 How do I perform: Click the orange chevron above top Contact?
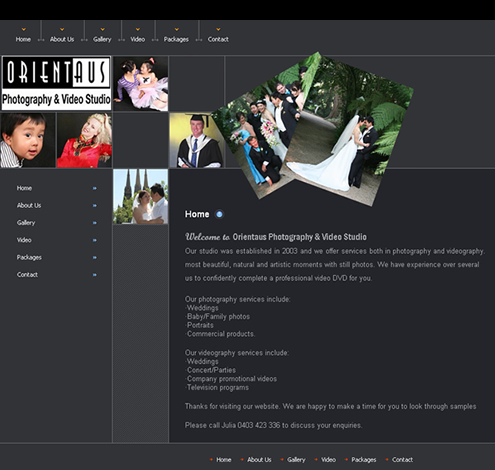coord(218,29)
